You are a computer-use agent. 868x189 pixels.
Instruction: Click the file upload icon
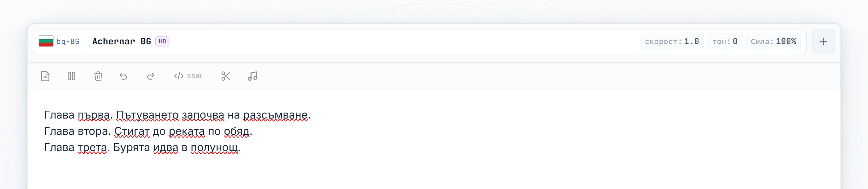click(x=45, y=76)
